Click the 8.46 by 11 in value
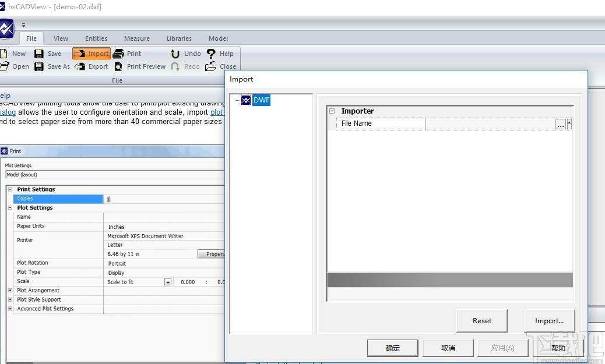This screenshot has height=364, width=605. coord(124,254)
